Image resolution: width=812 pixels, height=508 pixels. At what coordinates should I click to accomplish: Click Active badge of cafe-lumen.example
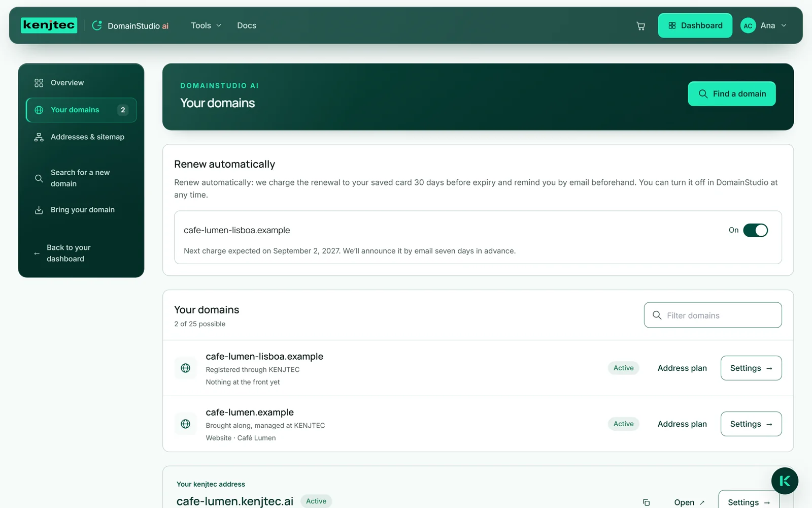(623, 424)
